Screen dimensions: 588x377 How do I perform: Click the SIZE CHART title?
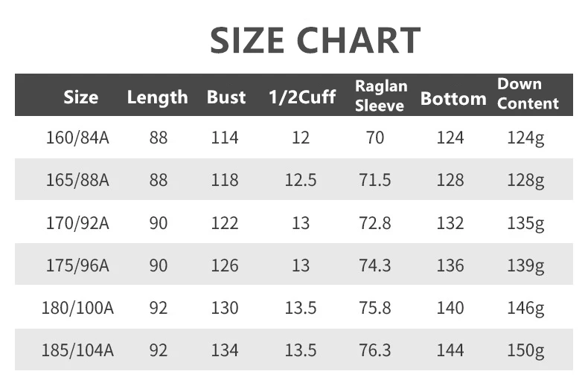coord(315,40)
